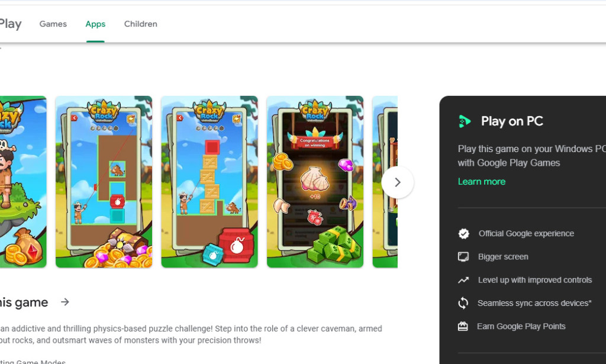Click the Play on PC heading
Viewport: 606px width, 364px height.
[x=512, y=121]
